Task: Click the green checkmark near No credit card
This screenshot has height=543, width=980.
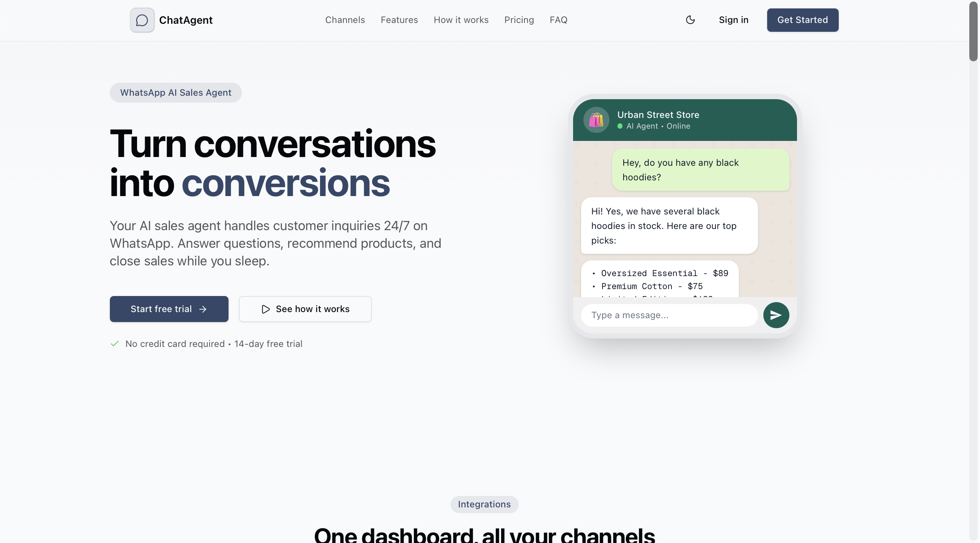Action: [x=114, y=343]
